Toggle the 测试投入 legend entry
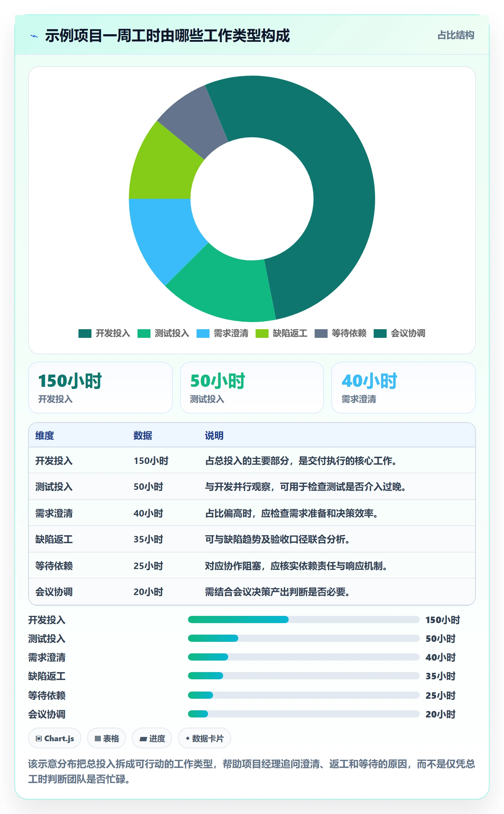 coord(163,334)
